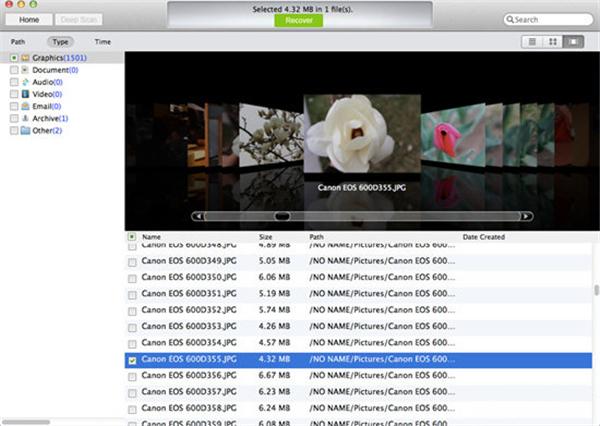Advance cover flow with right arrow
This screenshot has height=426, width=600.
point(527,216)
